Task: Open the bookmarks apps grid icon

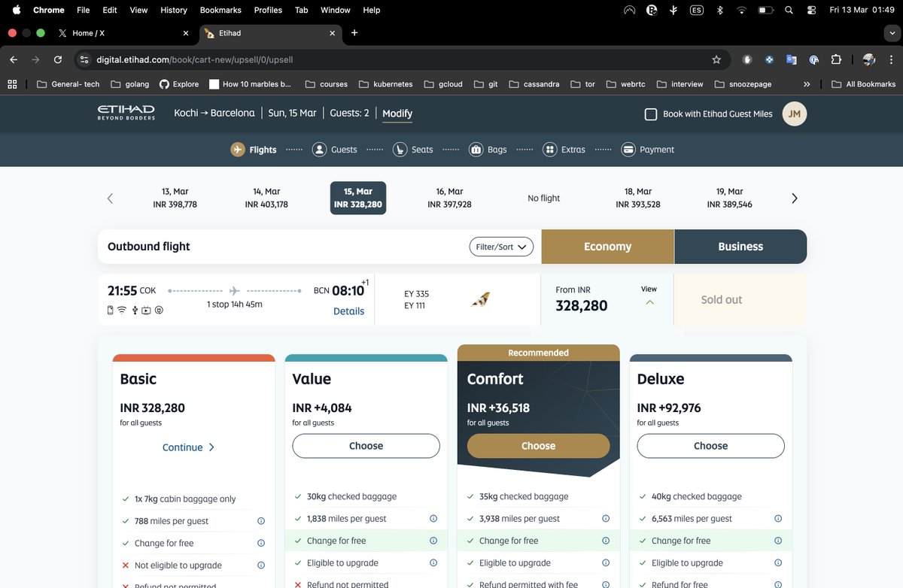Action: pyautogui.click(x=12, y=84)
